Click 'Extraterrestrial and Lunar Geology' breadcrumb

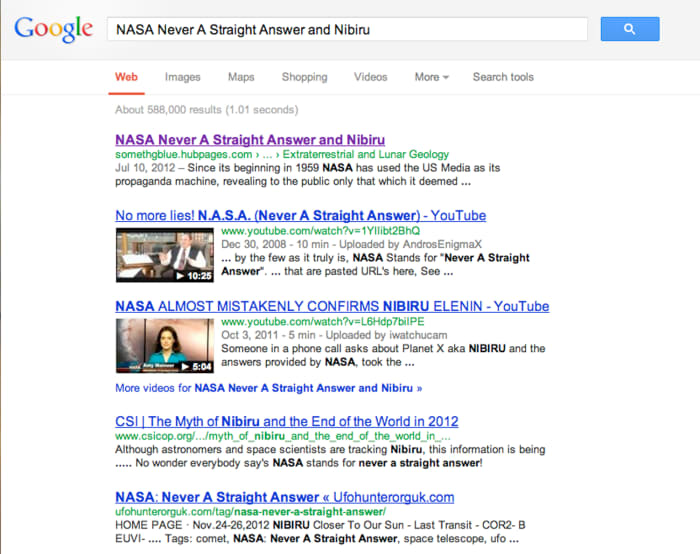pos(366,154)
